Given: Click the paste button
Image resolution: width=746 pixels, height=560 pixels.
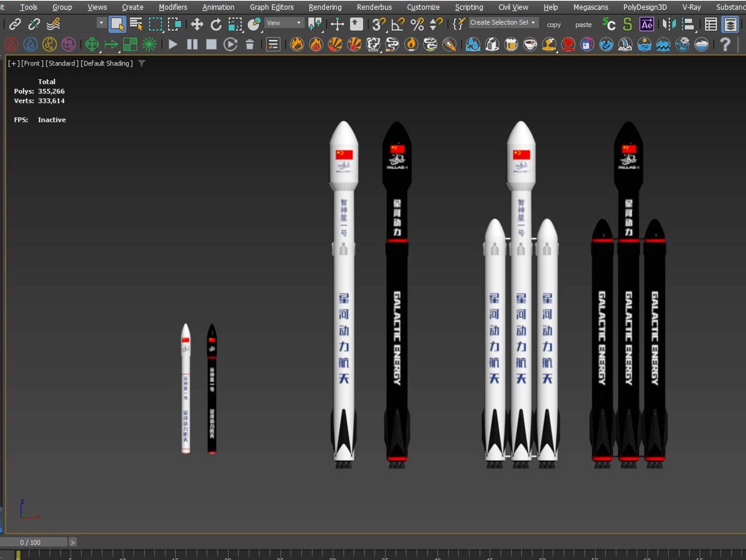Looking at the screenshot, I should tap(584, 24).
